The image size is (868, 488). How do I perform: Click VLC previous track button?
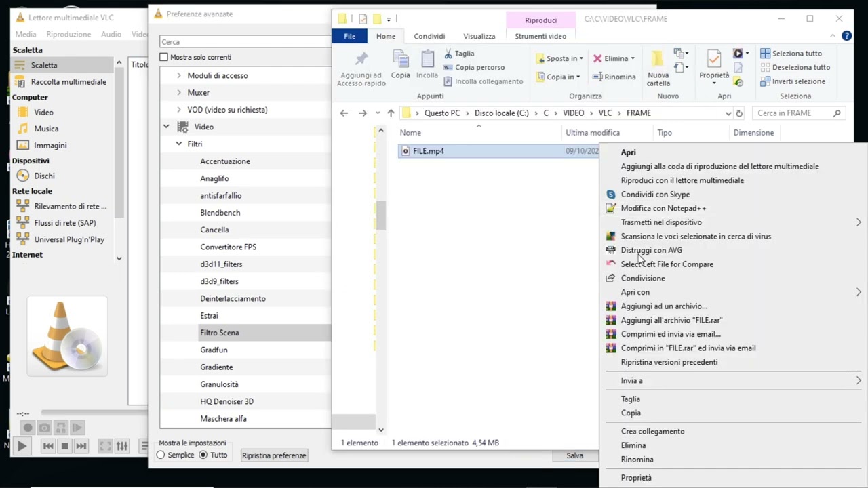click(47, 446)
